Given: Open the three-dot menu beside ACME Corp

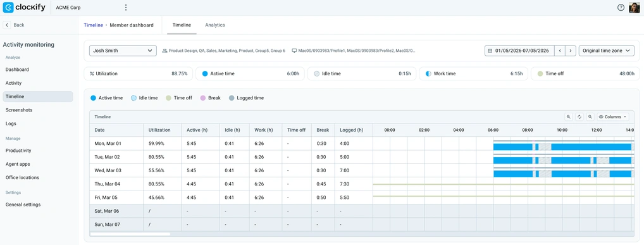Looking at the screenshot, I should click(x=126, y=8).
